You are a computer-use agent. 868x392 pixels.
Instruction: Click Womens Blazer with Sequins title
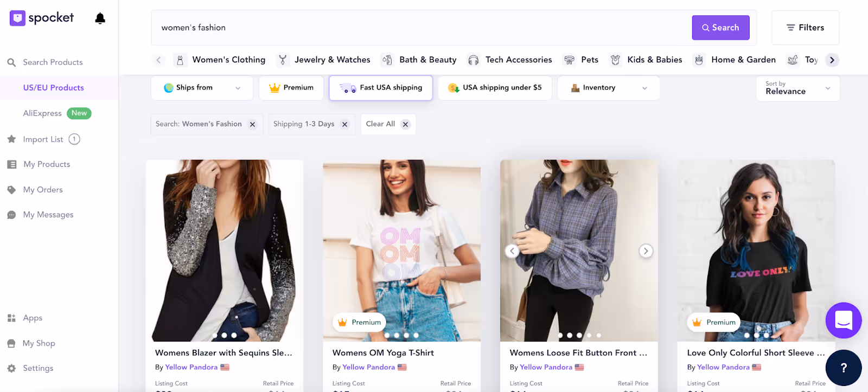click(224, 353)
